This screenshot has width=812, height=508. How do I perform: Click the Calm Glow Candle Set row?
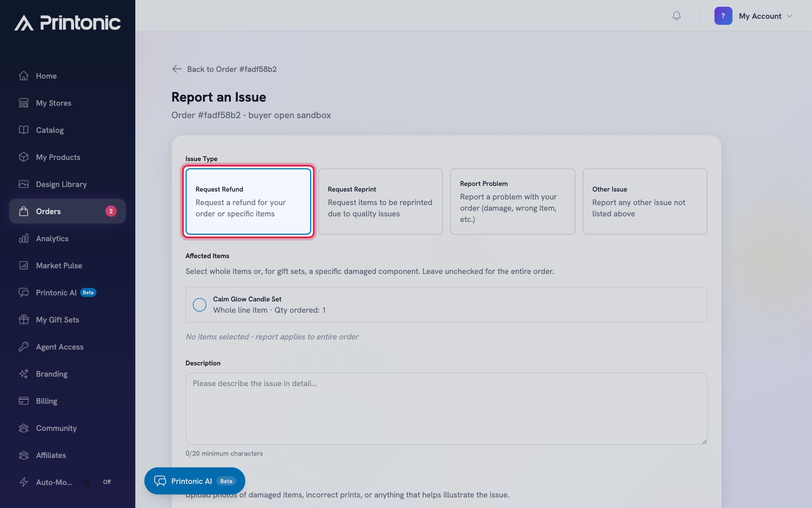click(x=446, y=305)
